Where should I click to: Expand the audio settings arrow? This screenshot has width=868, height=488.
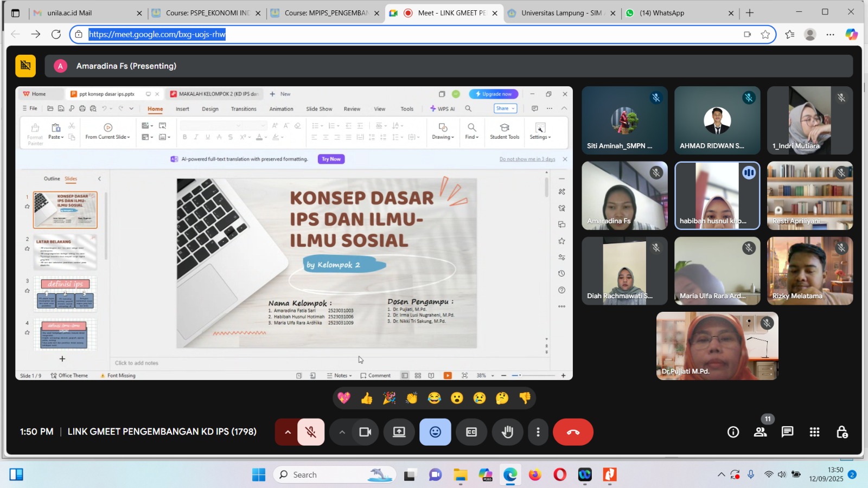288,432
